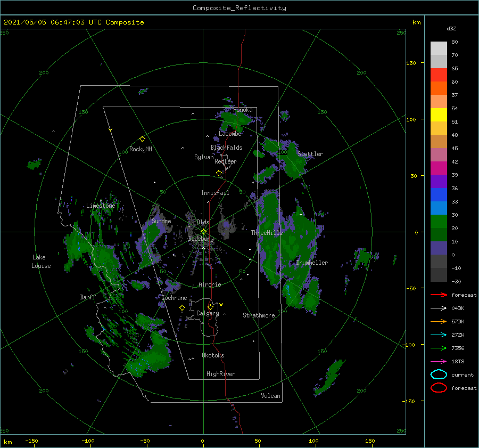Click the Lacombe label
This screenshot has width=479, height=448.
click(230, 134)
